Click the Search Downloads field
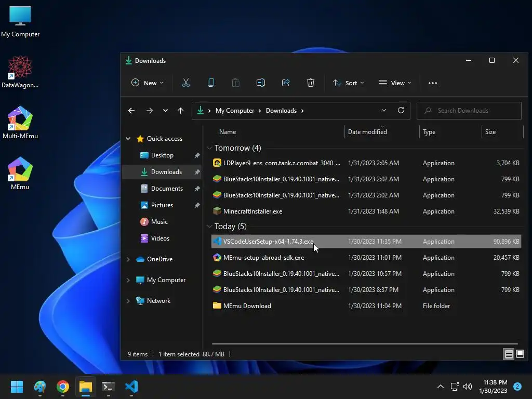The image size is (532, 399). (x=469, y=111)
